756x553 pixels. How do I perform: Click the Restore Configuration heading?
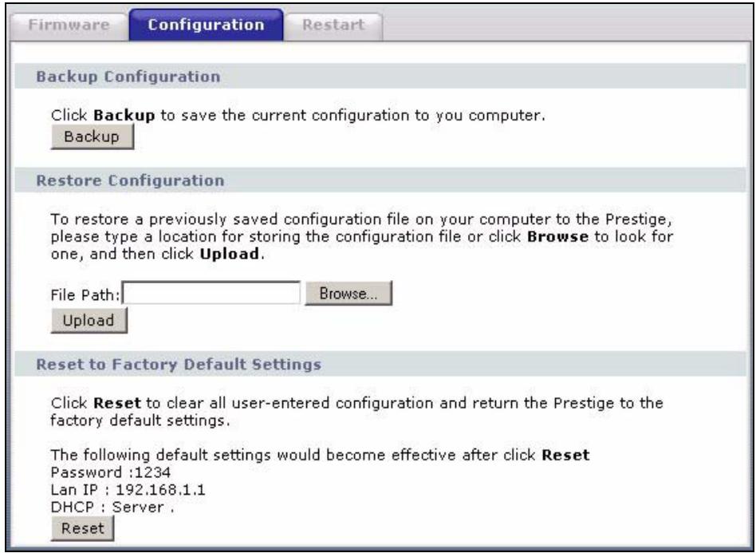[130, 180]
